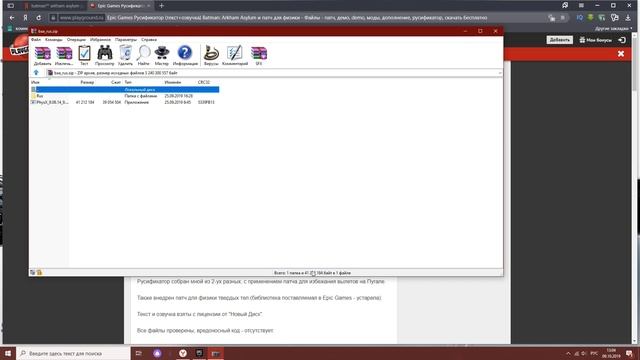The image size is (640, 360).
Task: Open the Файл menu in WinRAR
Action: (x=36, y=40)
